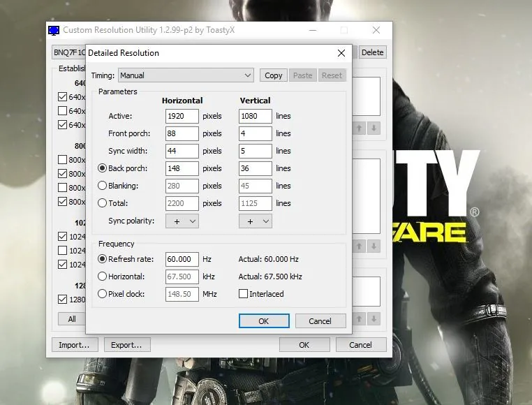The height and width of the screenshot is (405, 532).
Task: Minimize the Custom Resolution Utility window
Action: [313, 30]
